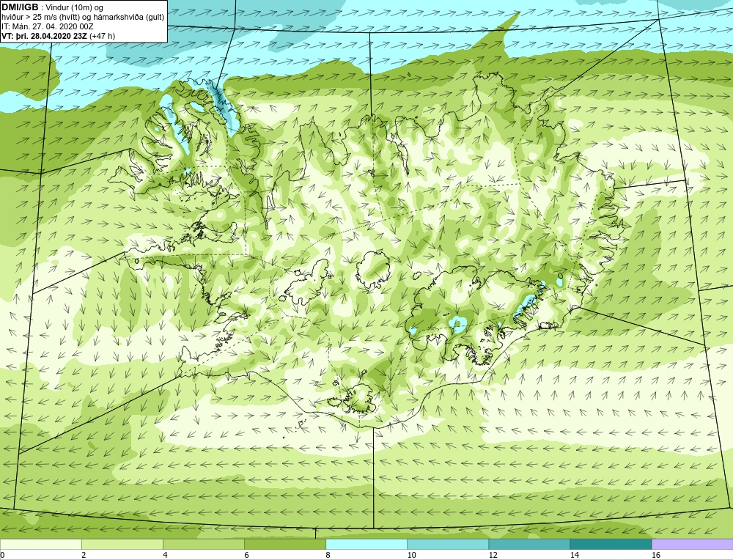Click the 0–2 m/s palest legend swatch
This screenshot has width=733, height=560.
40,544
